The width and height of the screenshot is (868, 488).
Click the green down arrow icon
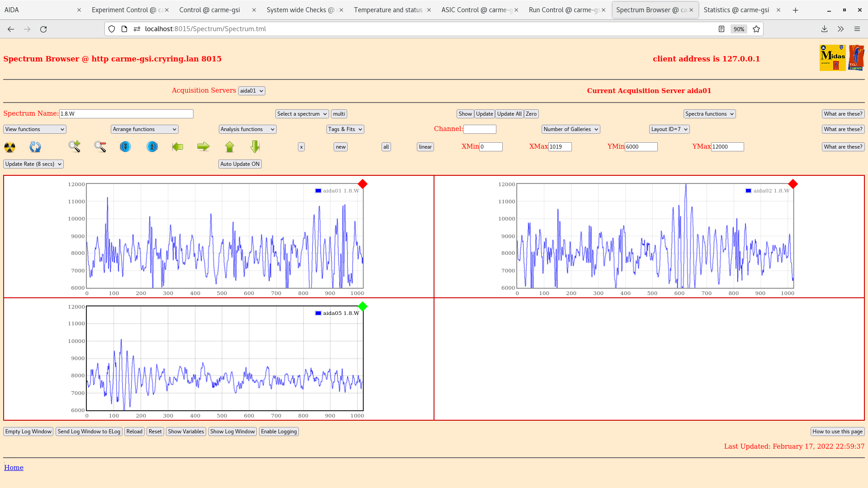(x=255, y=146)
